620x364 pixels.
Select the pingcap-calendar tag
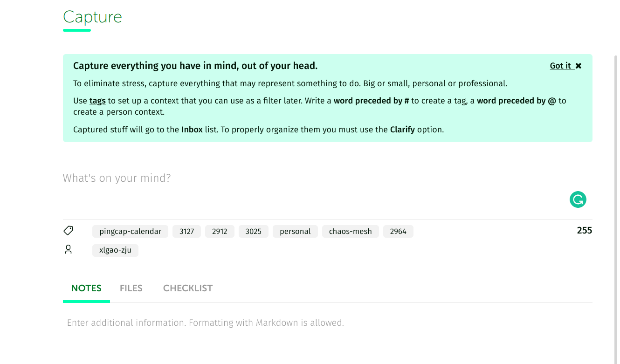(130, 231)
